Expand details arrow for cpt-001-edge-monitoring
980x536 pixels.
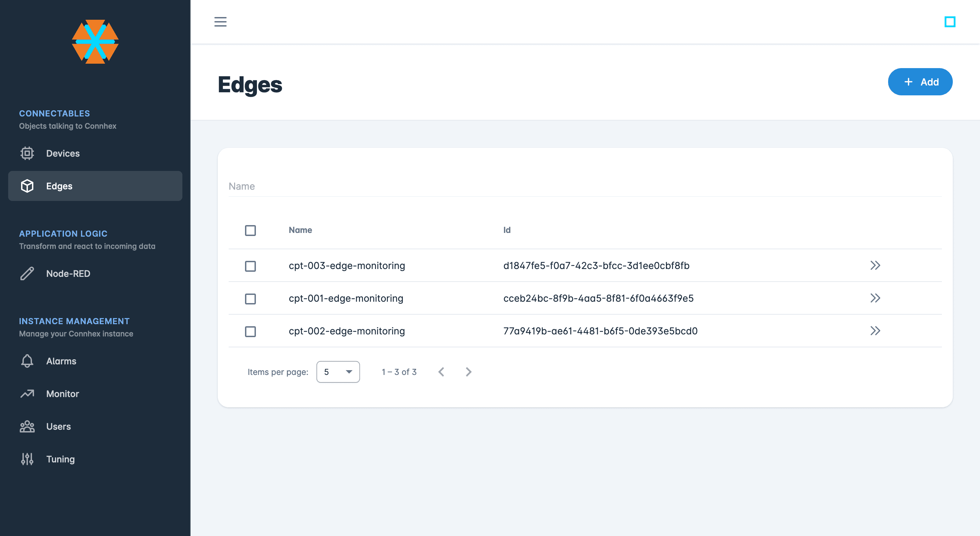tap(875, 298)
